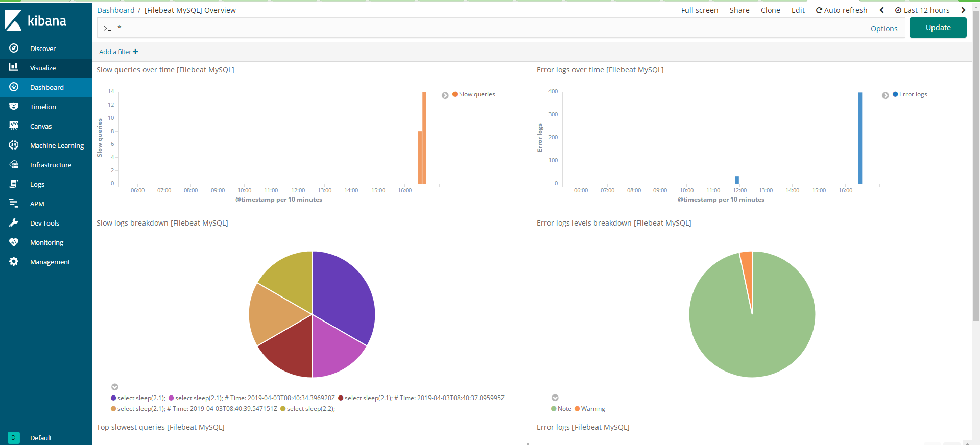Click in the query search input field

coord(490,28)
